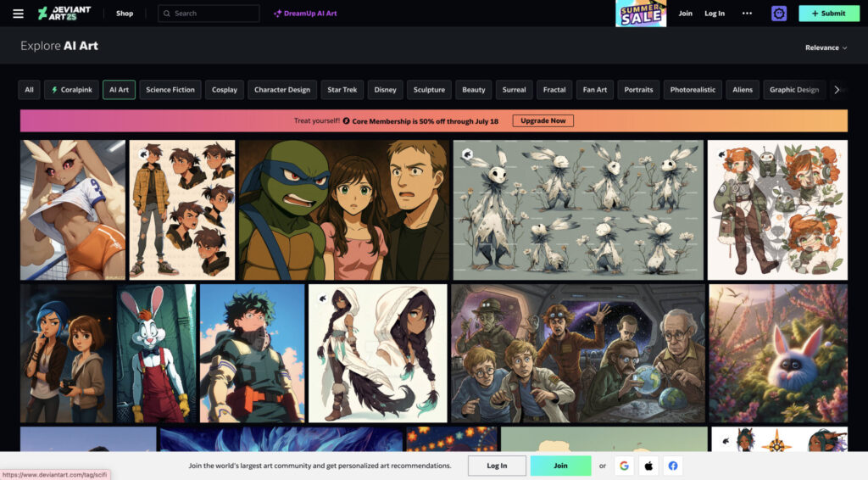Select the Coralpink filter tag
The height and width of the screenshot is (480, 868).
[x=72, y=90]
